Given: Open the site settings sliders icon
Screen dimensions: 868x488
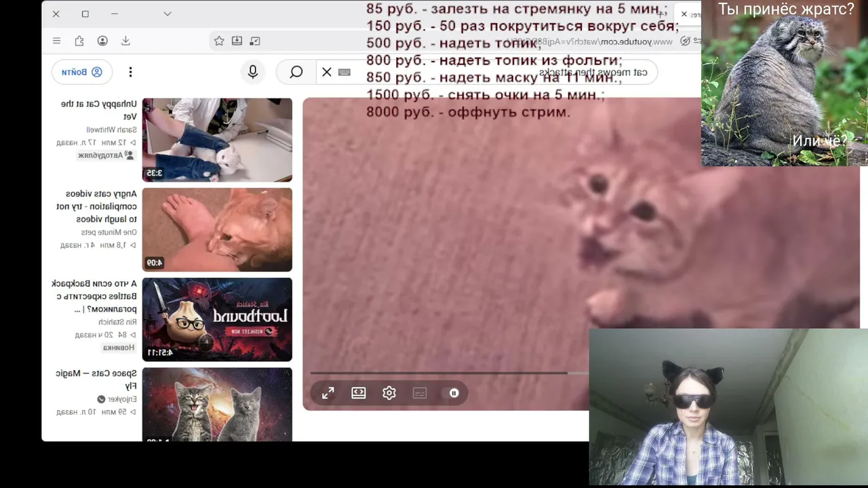Looking at the screenshot, I should (697, 41).
